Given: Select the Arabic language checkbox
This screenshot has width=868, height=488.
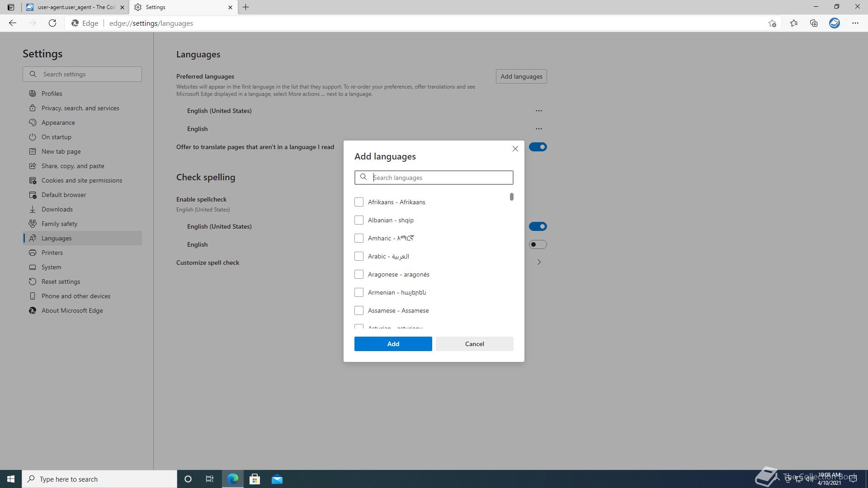Looking at the screenshot, I should pyautogui.click(x=359, y=256).
